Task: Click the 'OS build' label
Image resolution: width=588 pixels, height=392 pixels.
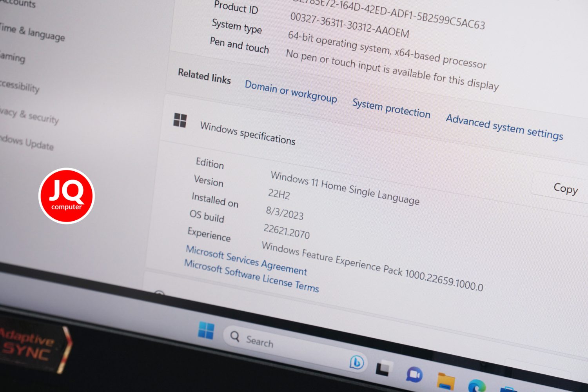Action: click(207, 216)
